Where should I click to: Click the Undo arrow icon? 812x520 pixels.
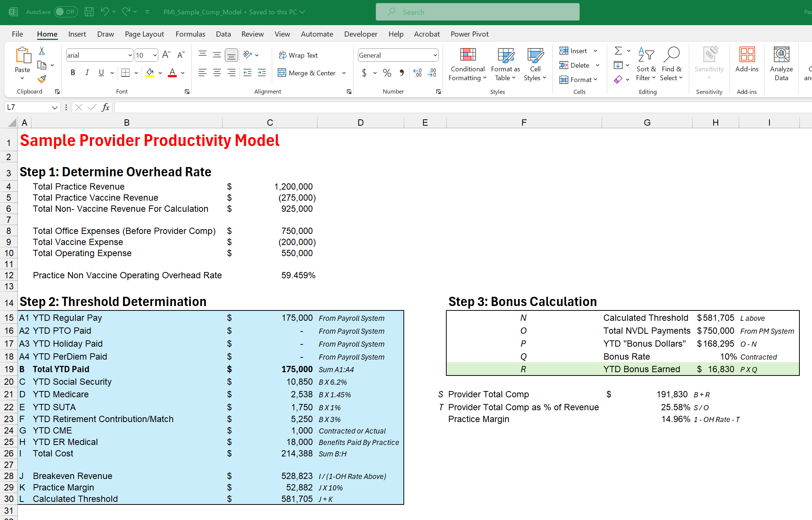105,12
